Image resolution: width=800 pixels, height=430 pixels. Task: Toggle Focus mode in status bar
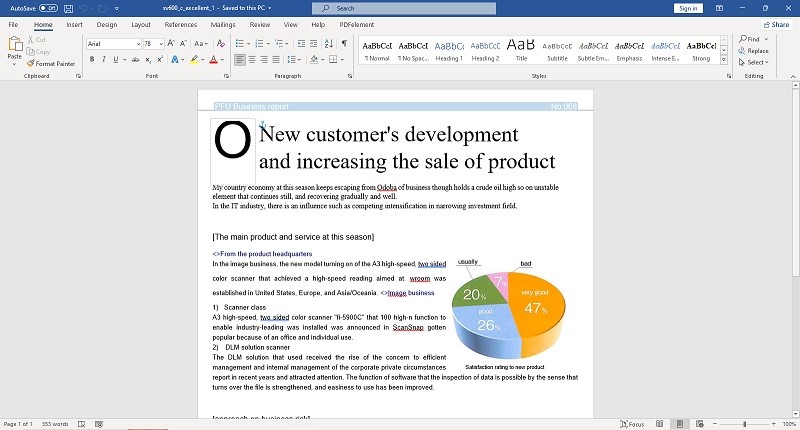[632, 424]
